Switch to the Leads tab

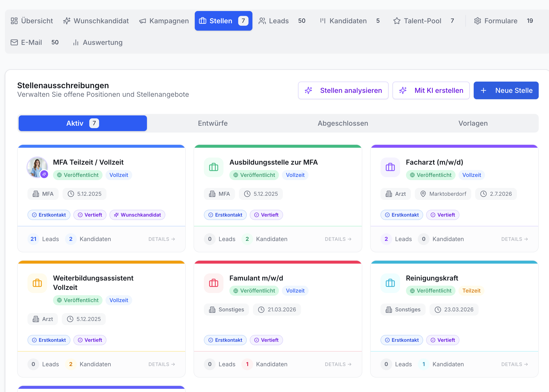(282, 21)
